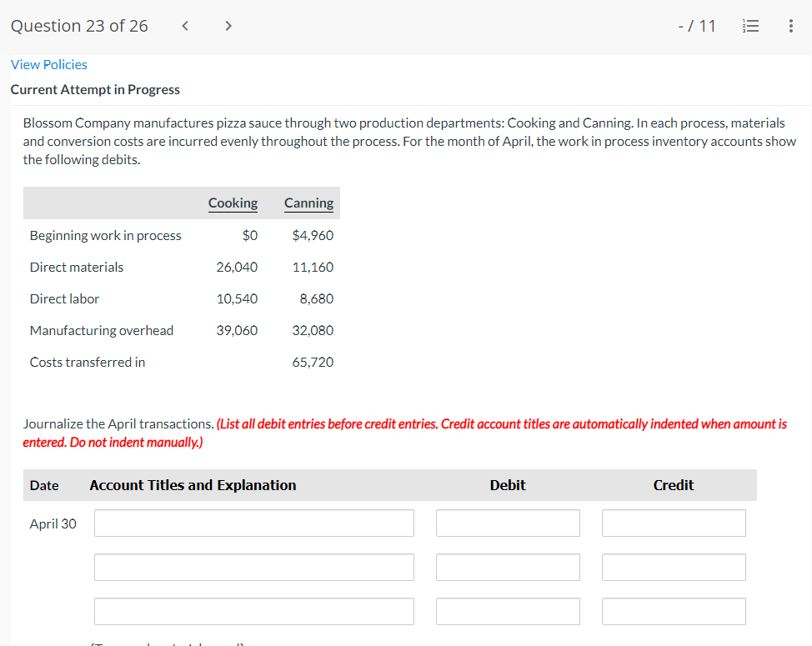Click the first row Credit field
This screenshot has width=812, height=646.
click(674, 523)
